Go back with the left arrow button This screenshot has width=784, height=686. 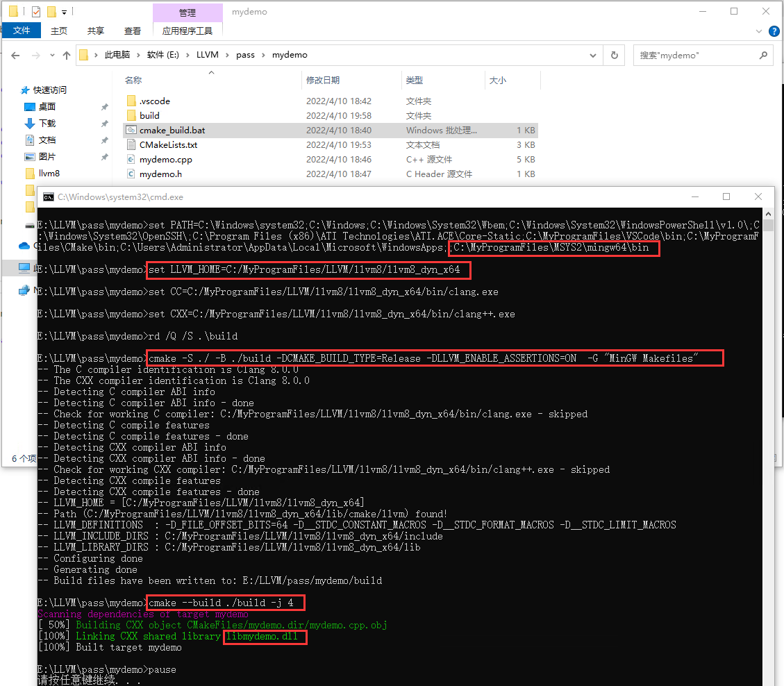[15, 56]
